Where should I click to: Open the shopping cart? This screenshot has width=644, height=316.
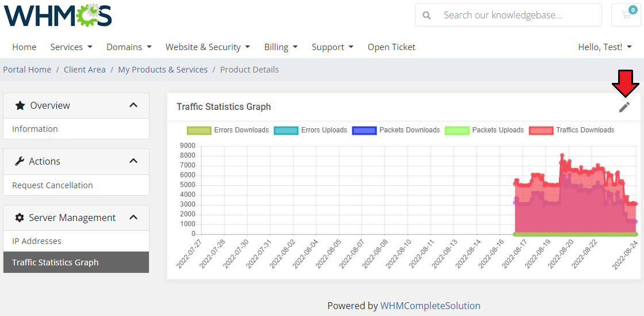click(x=626, y=15)
